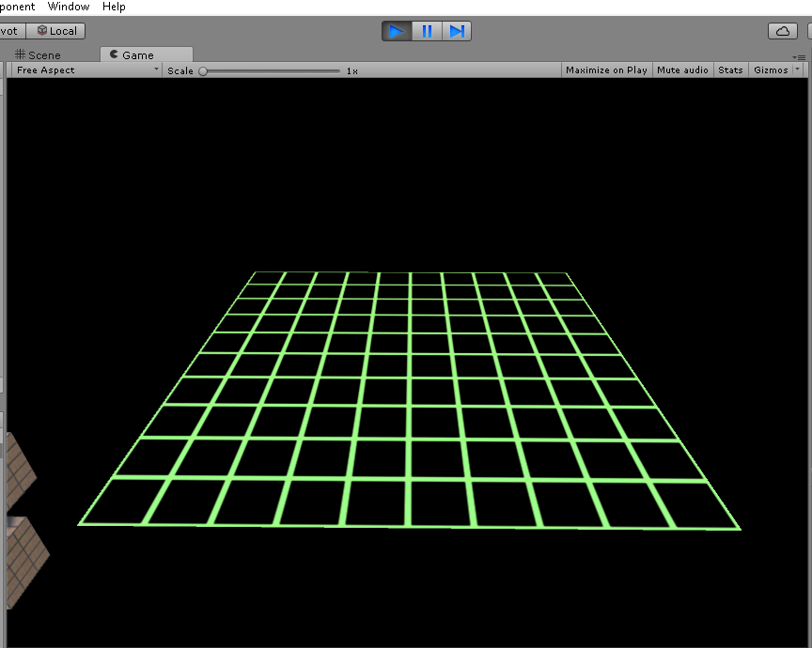Pause the running game
812x648 pixels.
[x=427, y=31]
